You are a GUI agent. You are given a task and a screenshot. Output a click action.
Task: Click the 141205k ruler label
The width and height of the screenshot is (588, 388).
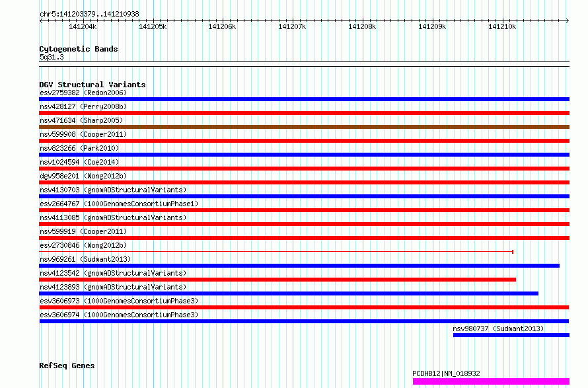(153, 26)
